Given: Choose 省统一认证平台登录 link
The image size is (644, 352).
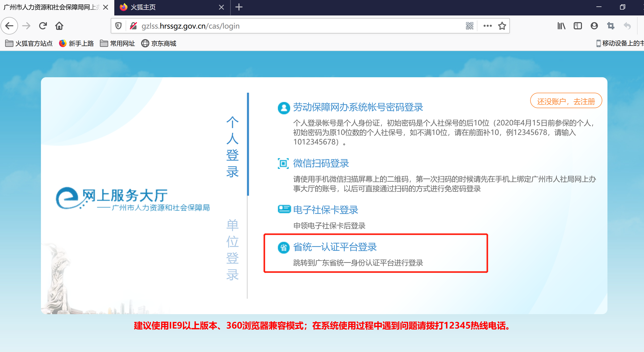Looking at the screenshot, I should click(x=335, y=247).
